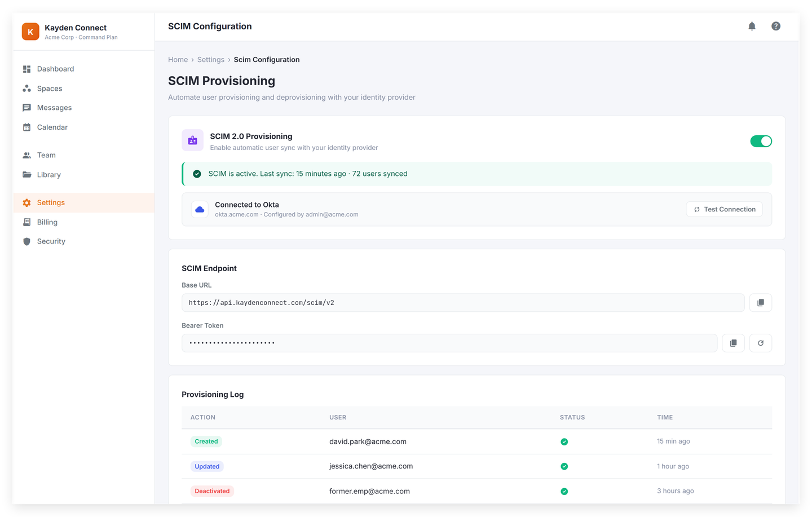Screen dimensions: 812x517
Task: Click the USER column header
Action: pos(338,418)
